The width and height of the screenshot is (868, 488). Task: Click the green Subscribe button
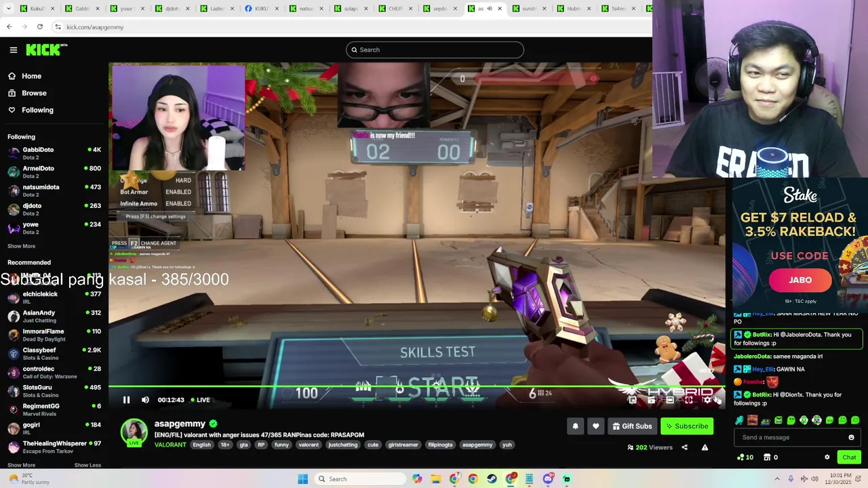click(x=687, y=426)
